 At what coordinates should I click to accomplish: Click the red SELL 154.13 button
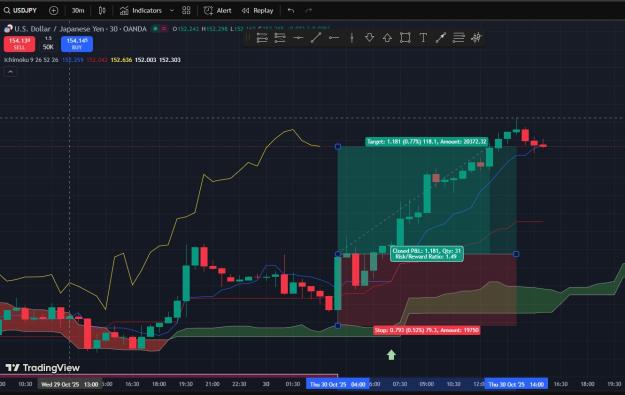(19, 43)
